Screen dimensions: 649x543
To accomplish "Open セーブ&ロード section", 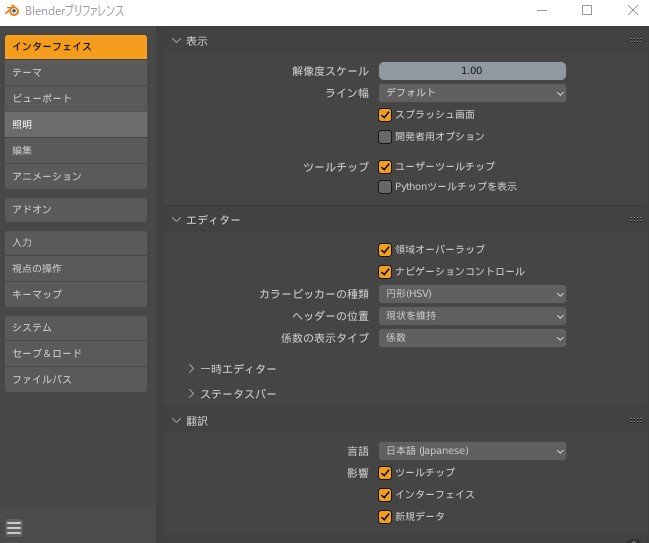I will pos(76,353).
